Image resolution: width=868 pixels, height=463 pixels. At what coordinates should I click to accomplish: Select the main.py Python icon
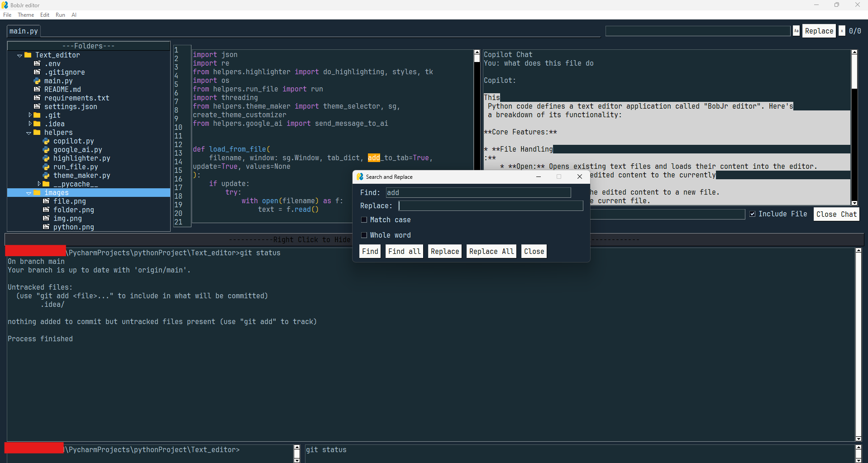tap(38, 81)
